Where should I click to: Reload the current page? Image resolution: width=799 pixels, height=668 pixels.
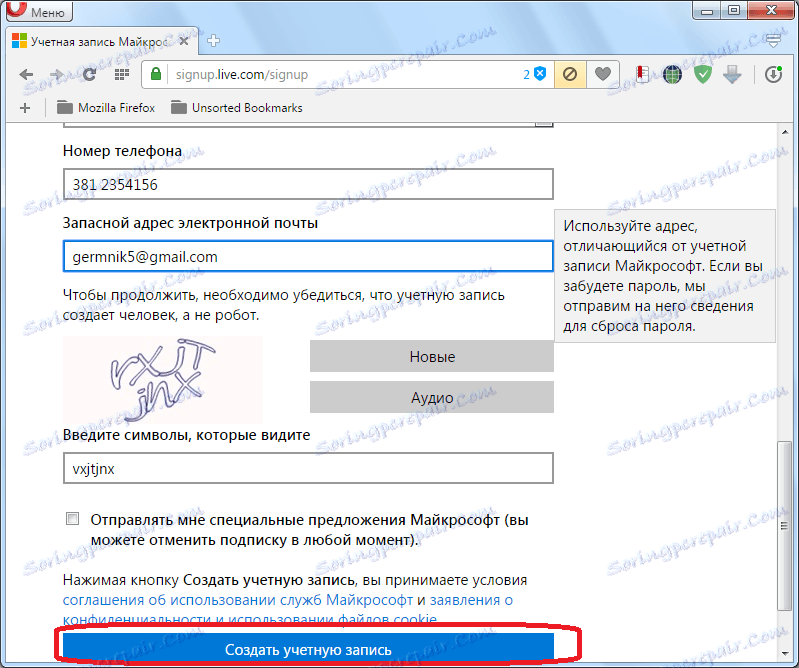pyautogui.click(x=89, y=74)
